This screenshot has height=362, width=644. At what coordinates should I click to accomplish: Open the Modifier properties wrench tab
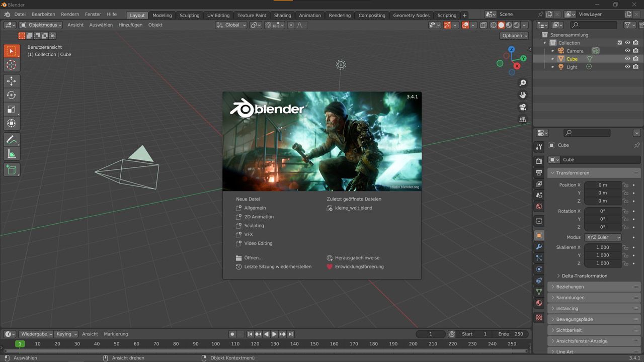pos(539,247)
